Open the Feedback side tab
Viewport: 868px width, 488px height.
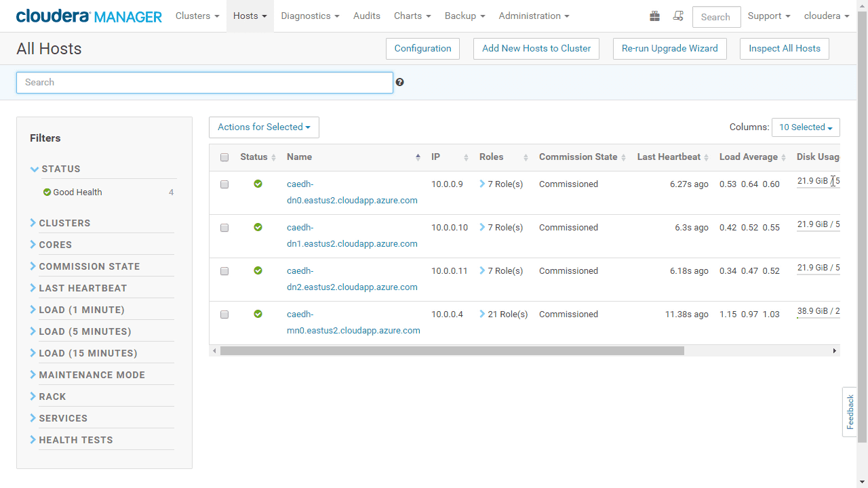(x=850, y=412)
